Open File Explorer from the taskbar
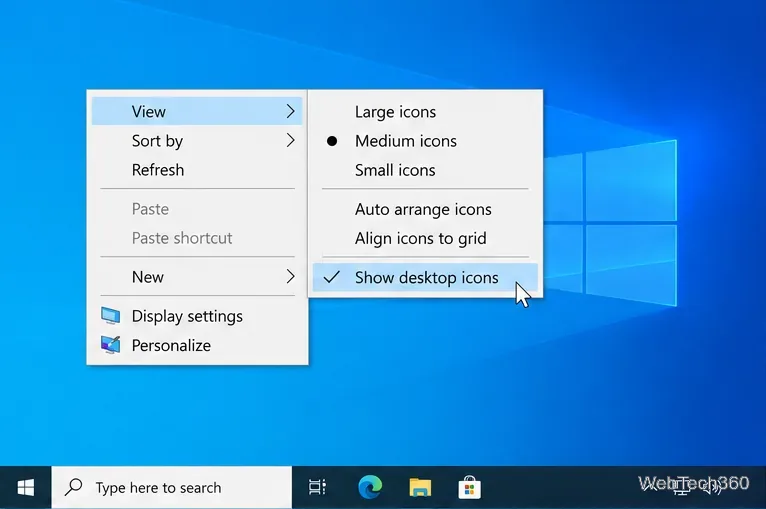 (x=420, y=487)
